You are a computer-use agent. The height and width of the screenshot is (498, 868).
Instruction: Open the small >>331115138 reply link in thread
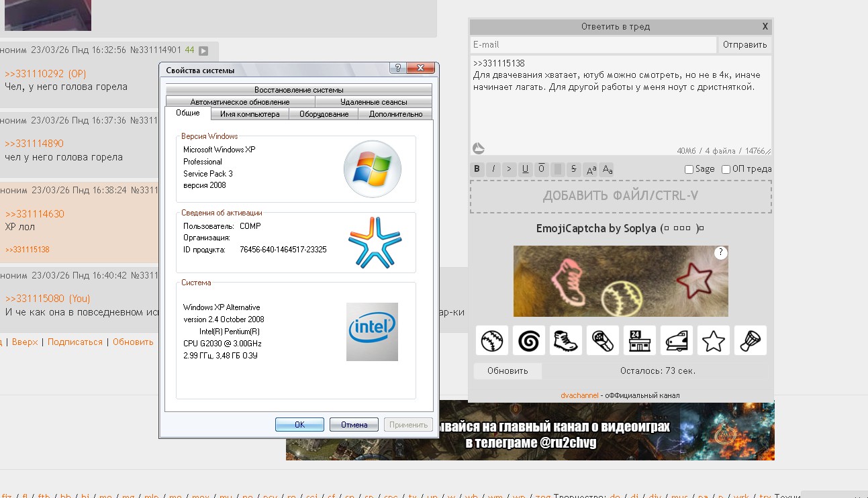click(x=28, y=250)
